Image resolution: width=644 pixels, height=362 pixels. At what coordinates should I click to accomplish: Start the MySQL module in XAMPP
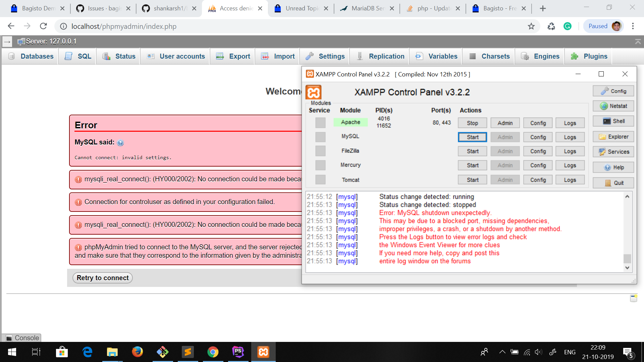[472, 137]
